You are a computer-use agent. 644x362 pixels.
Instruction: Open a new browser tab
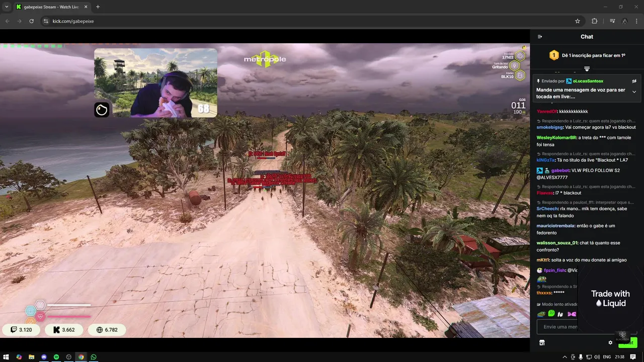click(x=98, y=7)
